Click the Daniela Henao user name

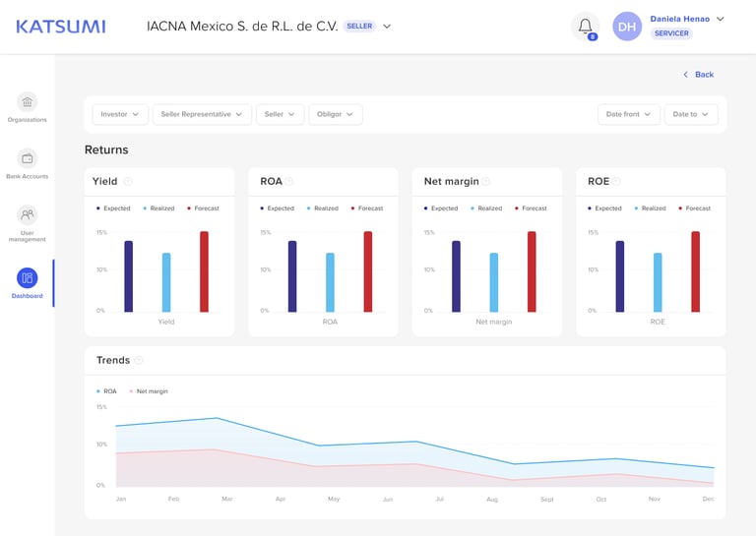[680, 19]
